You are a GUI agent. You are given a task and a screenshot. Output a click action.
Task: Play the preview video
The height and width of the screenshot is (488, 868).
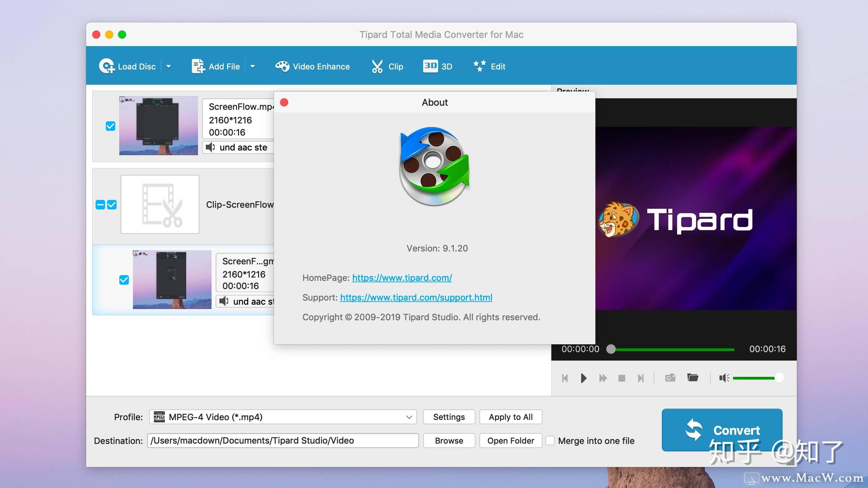click(x=584, y=378)
